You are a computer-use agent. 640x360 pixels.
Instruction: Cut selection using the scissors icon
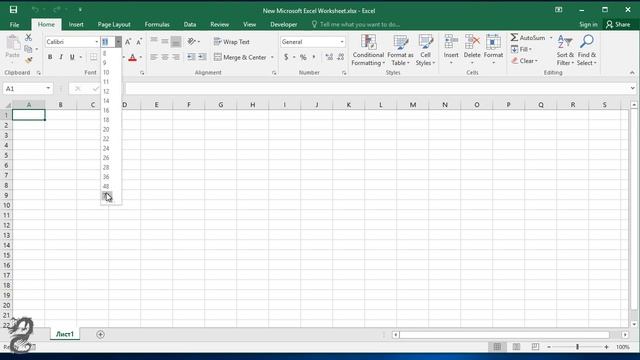click(x=28, y=38)
